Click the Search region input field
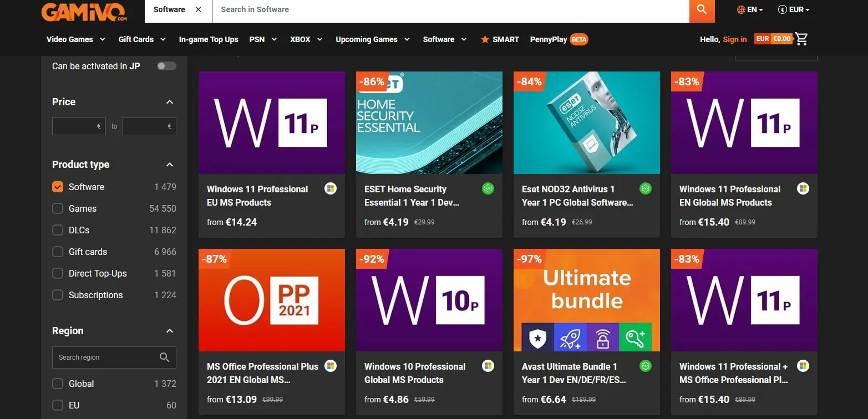Image resolution: width=868 pixels, height=419 pixels. [114, 357]
